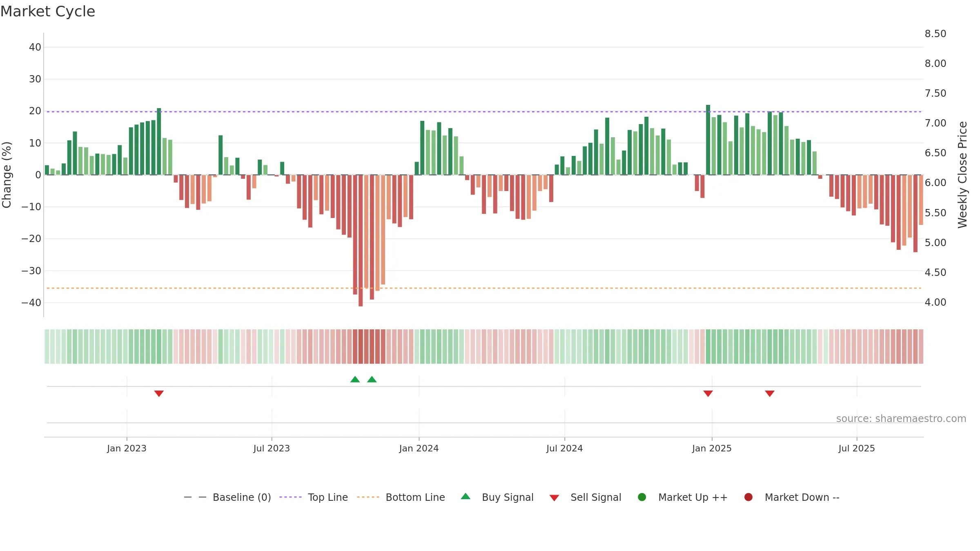Click the Market Cycle chart title

click(48, 11)
